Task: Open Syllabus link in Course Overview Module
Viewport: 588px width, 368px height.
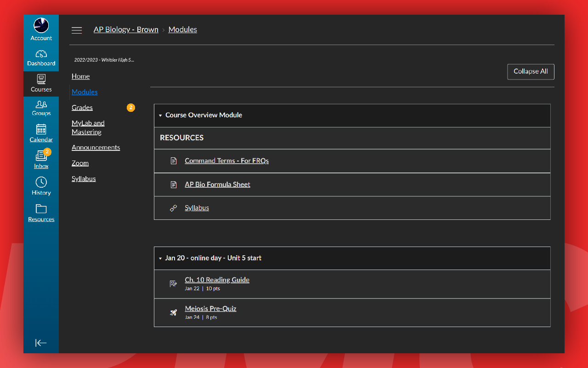Action: (x=197, y=208)
